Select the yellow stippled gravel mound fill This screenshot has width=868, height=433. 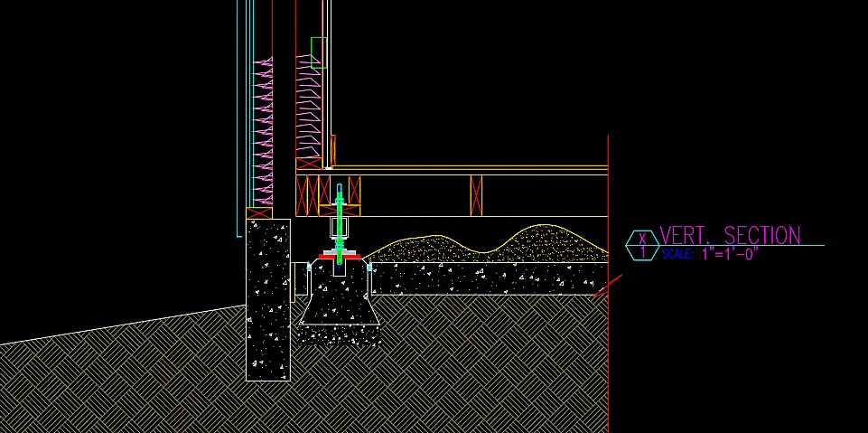click(487, 245)
